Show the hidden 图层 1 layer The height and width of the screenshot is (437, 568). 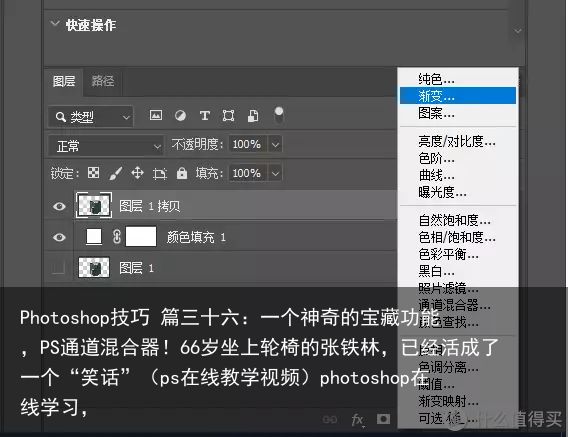coord(59,268)
